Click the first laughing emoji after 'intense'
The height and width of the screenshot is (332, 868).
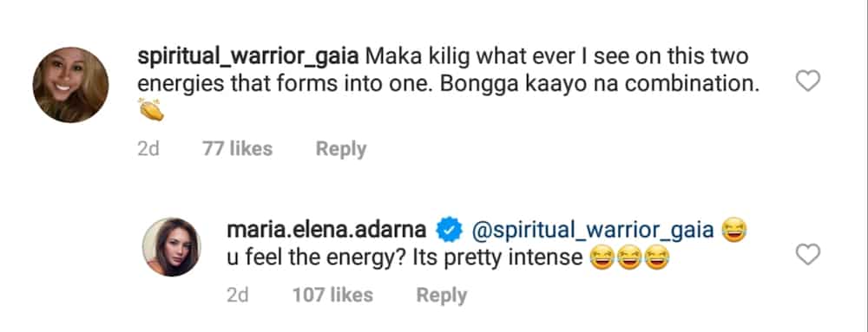602,258
